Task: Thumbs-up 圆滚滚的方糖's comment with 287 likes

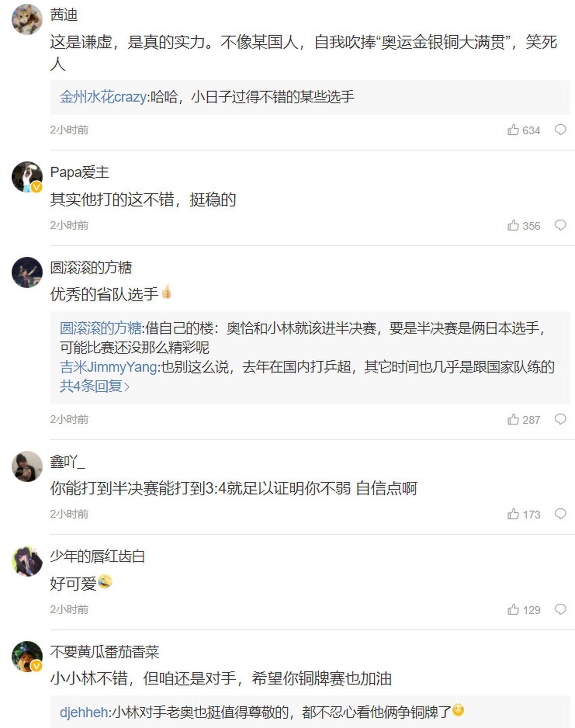Action: pyautogui.click(x=523, y=419)
